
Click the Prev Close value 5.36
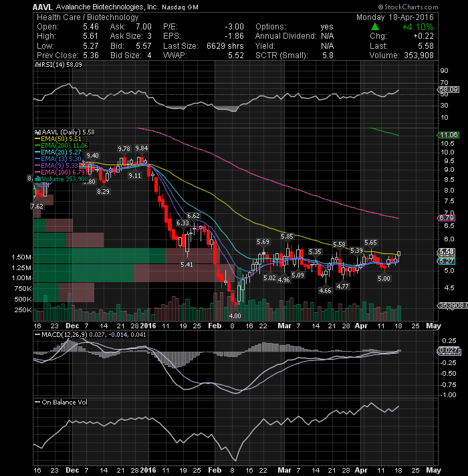[x=91, y=55]
